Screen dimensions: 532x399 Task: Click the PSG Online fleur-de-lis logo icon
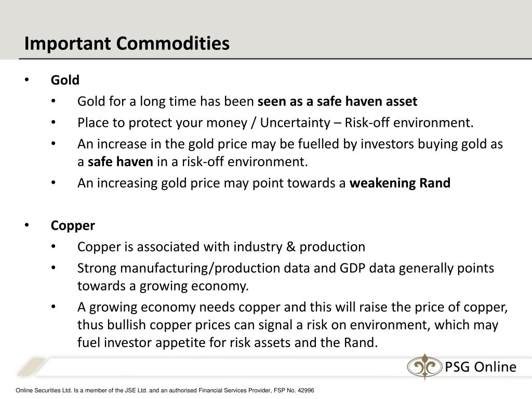pyautogui.click(x=425, y=367)
